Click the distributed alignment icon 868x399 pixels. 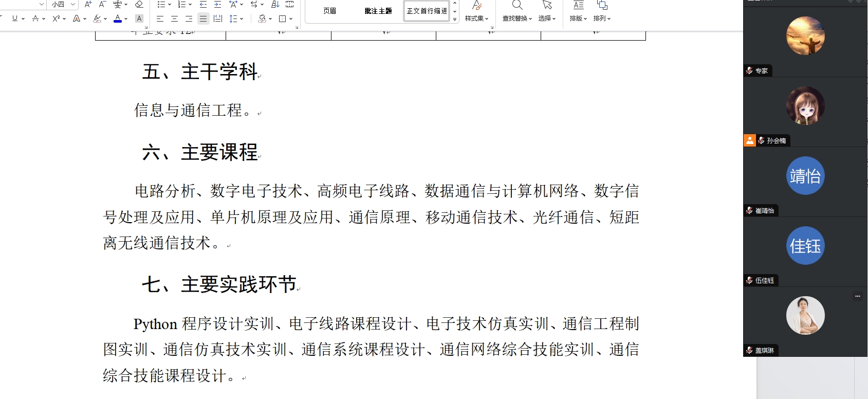[x=218, y=19]
